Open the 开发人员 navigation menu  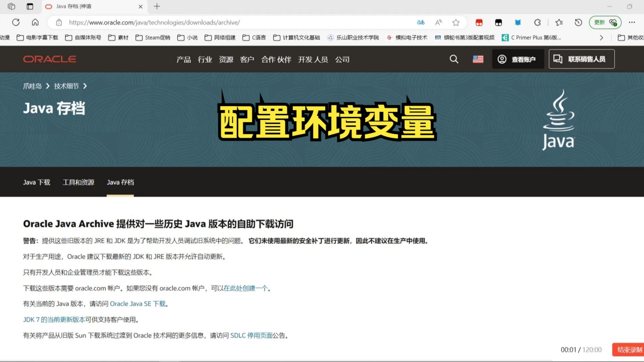tap(313, 59)
